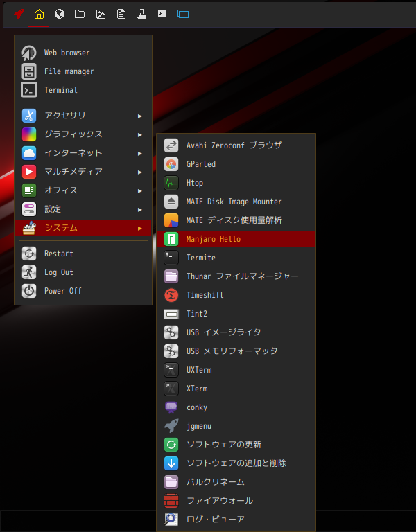Click the Manjaro Hello green icon
The width and height of the screenshot is (416, 532).
tap(171, 239)
